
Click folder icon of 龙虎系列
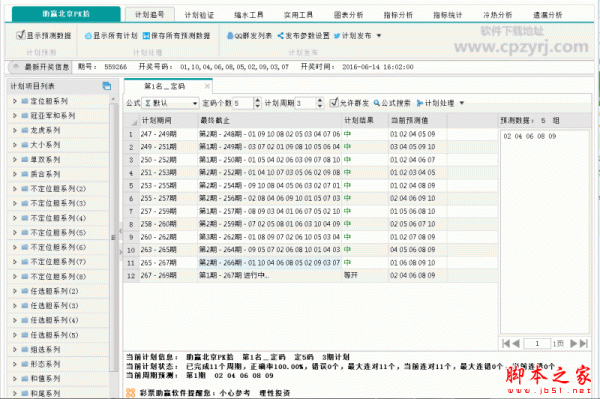tap(25, 130)
